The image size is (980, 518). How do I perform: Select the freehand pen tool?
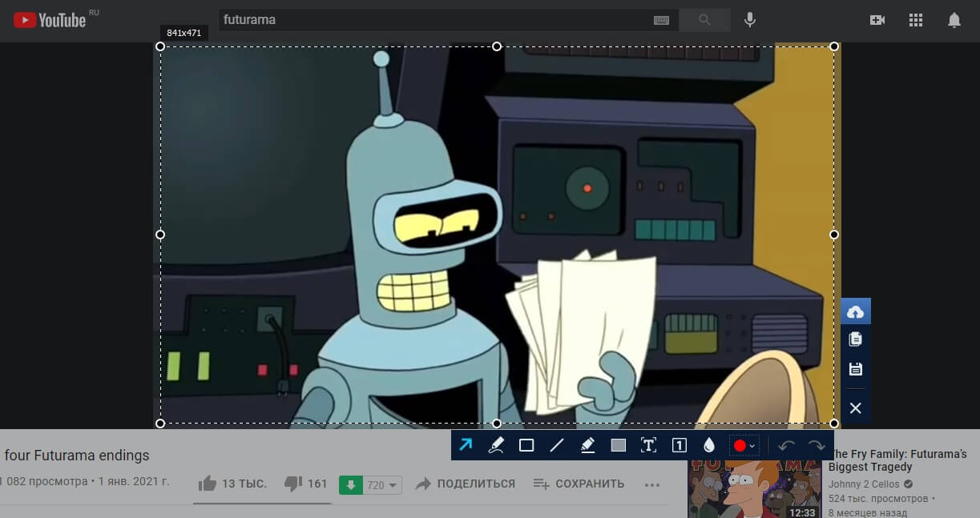pos(496,445)
